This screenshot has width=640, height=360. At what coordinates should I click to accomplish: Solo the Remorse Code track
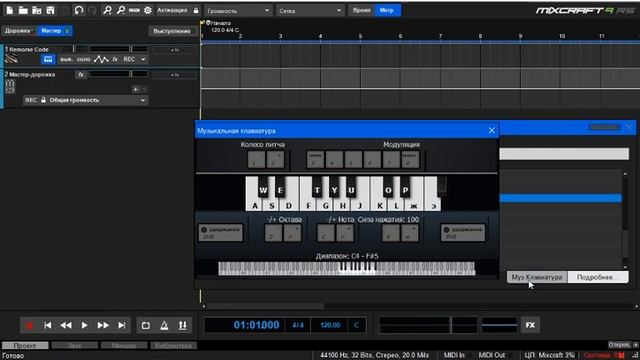[84, 59]
